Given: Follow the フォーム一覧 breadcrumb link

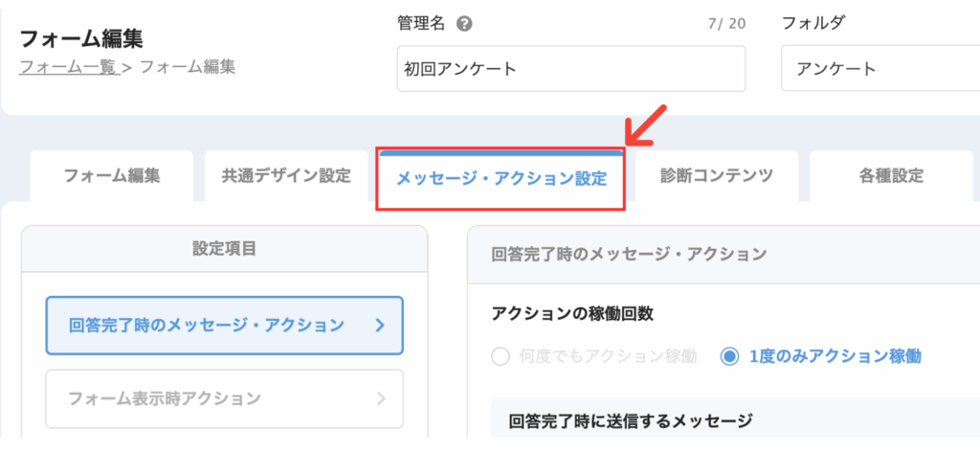Looking at the screenshot, I should click(x=69, y=68).
